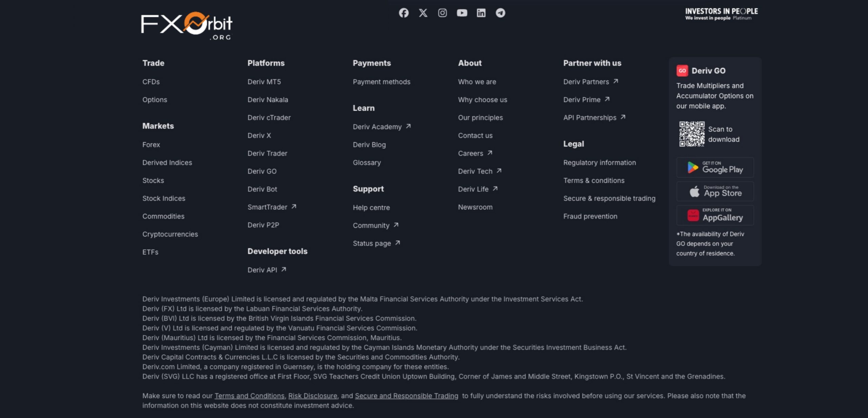This screenshot has width=868, height=418.
Task: Click the AppGallery download badge
Action: pos(715,215)
